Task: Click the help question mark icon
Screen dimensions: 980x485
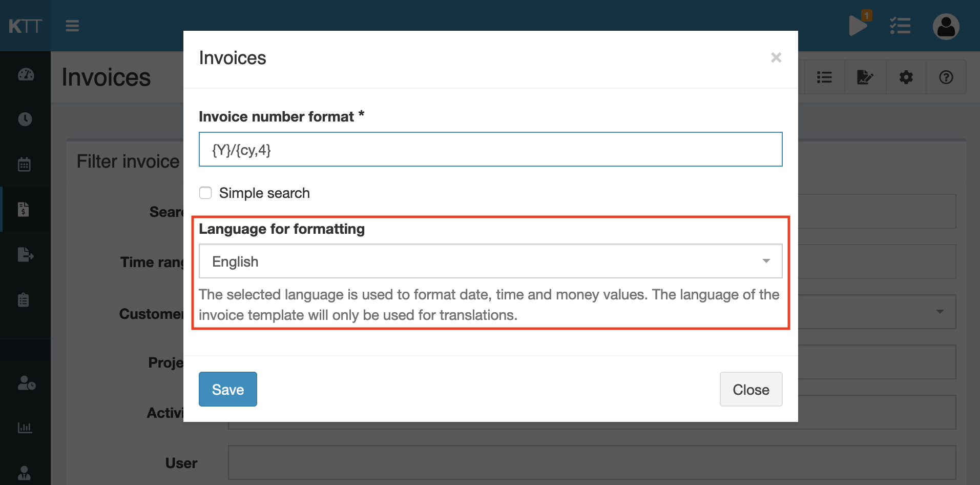Action: point(946,77)
